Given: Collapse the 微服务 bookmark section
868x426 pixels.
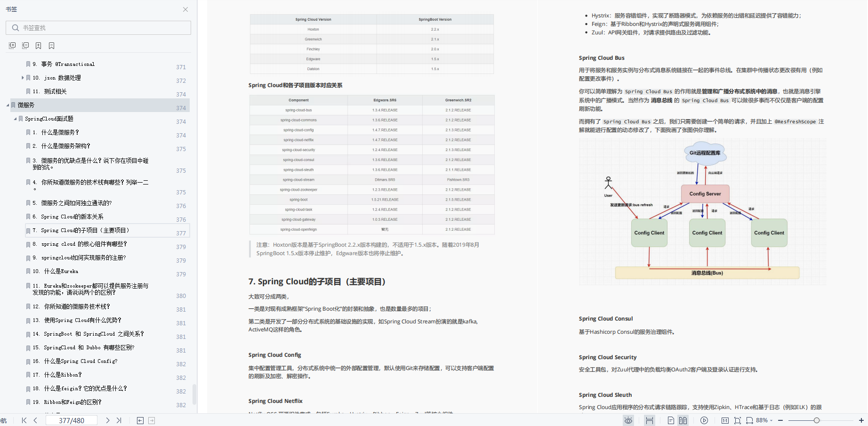Looking at the screenshot, I should tap(8, 105).
